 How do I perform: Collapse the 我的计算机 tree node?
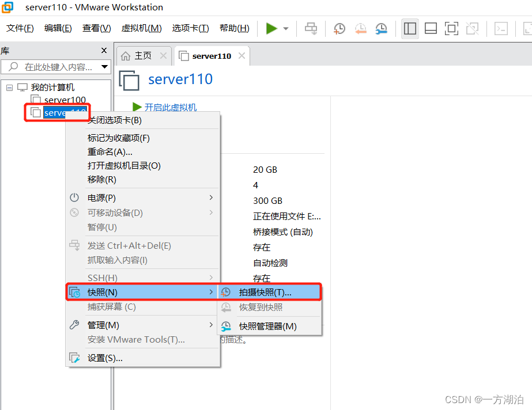pos(9,88)
